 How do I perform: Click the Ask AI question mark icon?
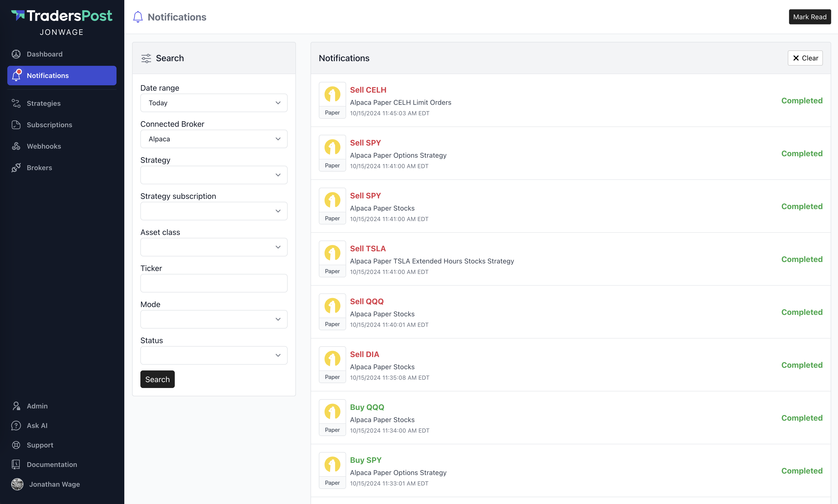(16, 425)
